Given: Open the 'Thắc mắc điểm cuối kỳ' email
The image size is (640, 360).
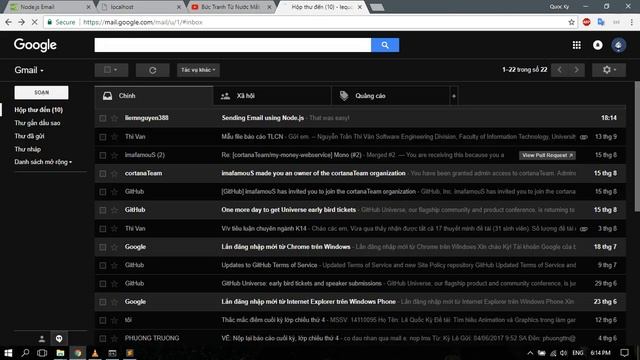Looking at the screenshot, I should pyautogui.click(x=360, y=320).
